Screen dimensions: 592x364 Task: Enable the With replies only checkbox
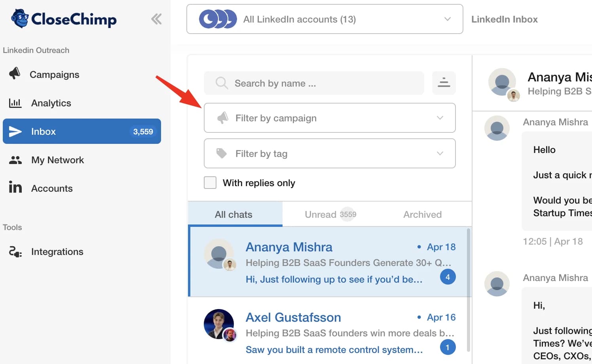[210, 183]
